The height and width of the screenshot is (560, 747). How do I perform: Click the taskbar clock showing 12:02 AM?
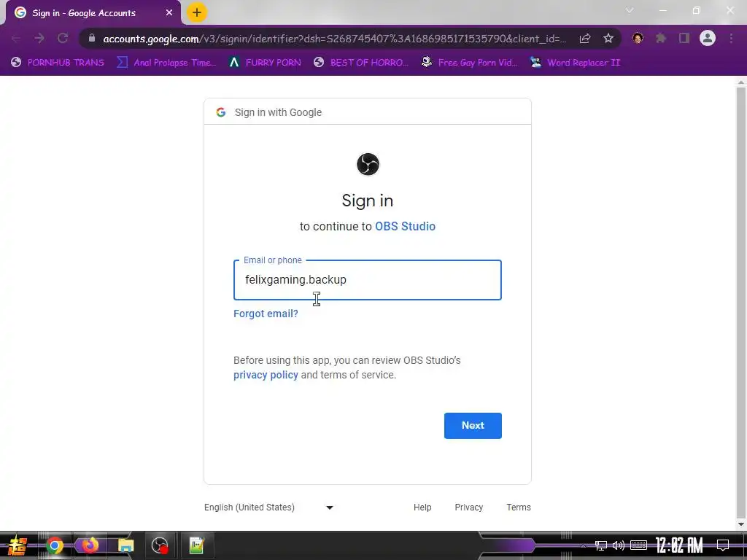[679, 545]
